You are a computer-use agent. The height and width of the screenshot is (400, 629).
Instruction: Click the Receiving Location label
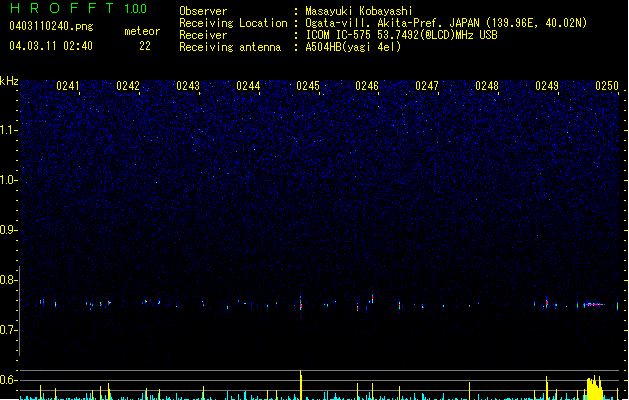click(x=233, y=23)
